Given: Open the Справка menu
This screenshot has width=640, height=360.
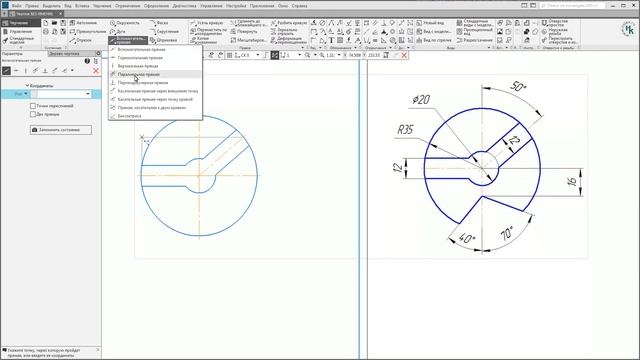Looking at the screenshot, I should click(x=299, y=6).
